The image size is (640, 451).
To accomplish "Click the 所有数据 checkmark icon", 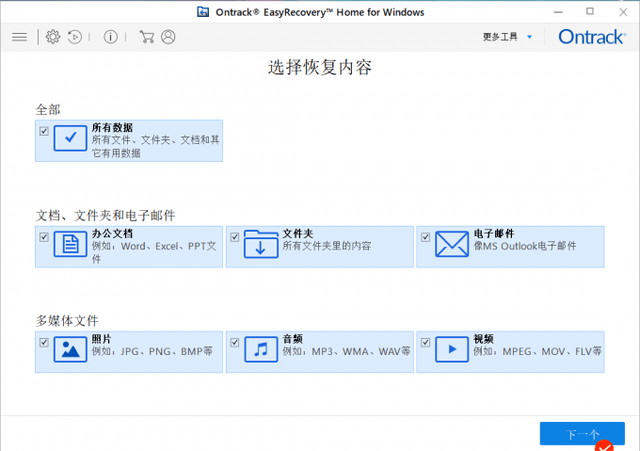I will tap(70, 138).
